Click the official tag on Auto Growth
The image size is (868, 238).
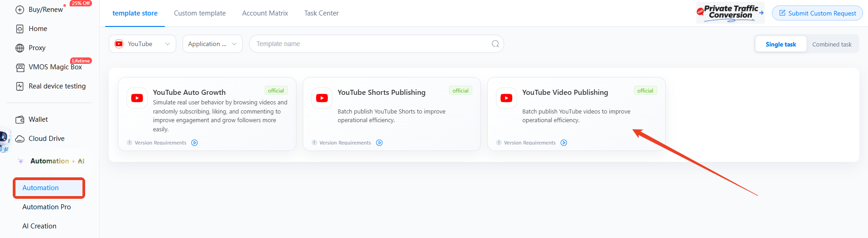pyautogui.click(x=276, y=91)
